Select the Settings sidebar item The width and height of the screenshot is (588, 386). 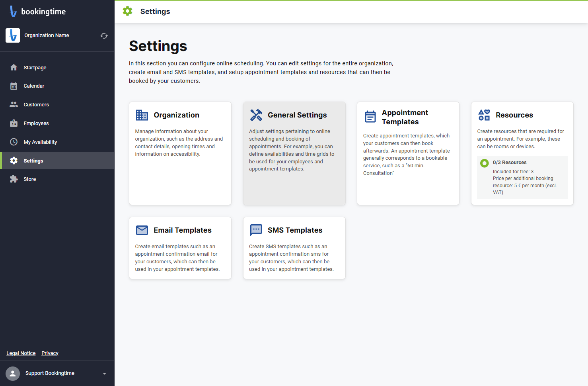(x=57, y=161)
